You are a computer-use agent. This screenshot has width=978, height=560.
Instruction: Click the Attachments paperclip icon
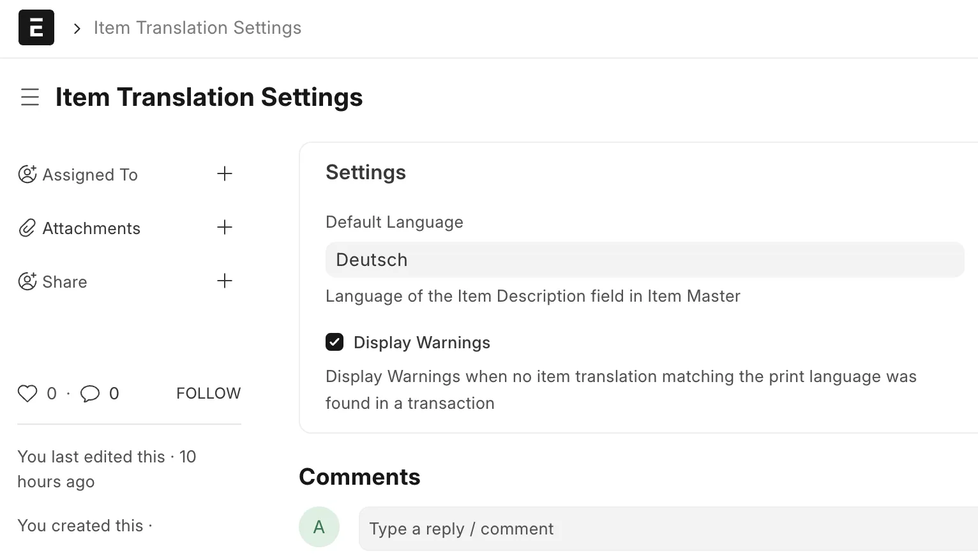pyautogui.click(x=27, y=228)
